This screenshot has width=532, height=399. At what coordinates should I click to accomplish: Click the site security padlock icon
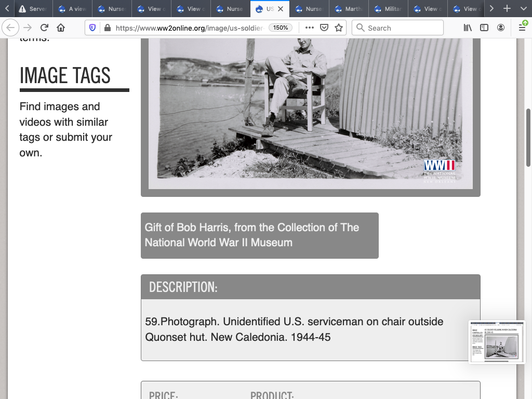[107, 28]
